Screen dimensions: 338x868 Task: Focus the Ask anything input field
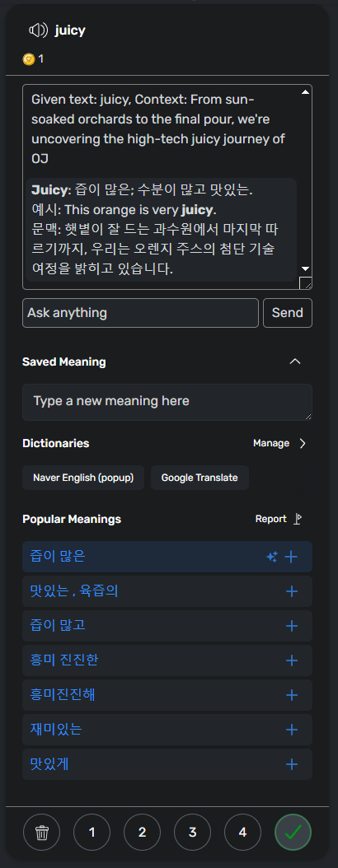point(140,313)
